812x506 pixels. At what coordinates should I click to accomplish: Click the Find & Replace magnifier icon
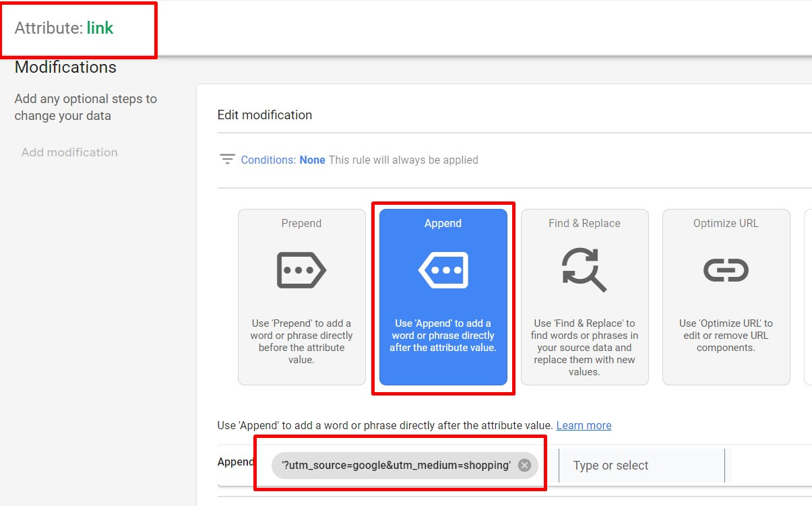[x=584, y=270]
